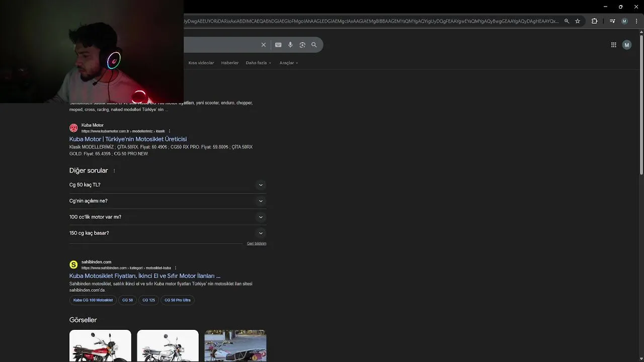
Task: Click the 'Kuba Motor' site name
Action: (x=93, y=125)
